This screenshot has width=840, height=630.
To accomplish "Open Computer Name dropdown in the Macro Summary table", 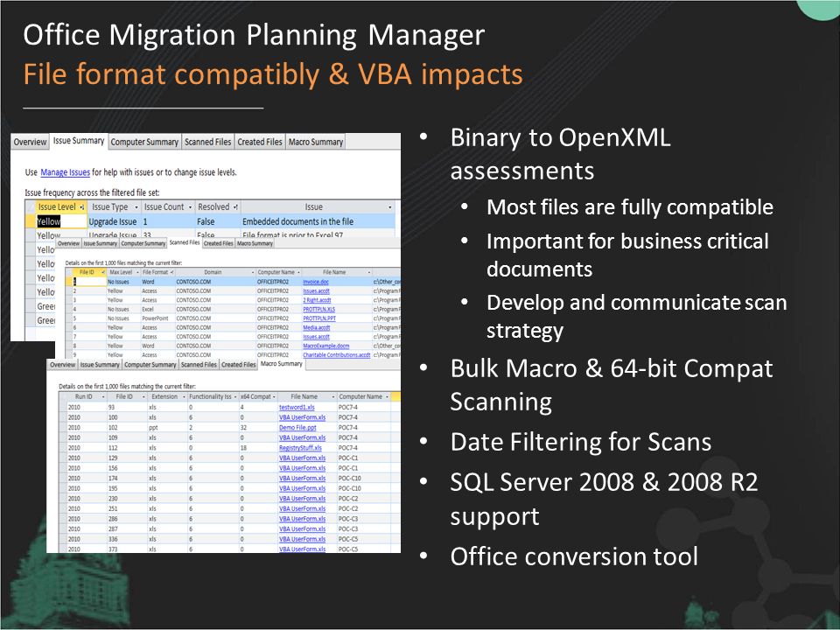I will (x=386, y=397).
